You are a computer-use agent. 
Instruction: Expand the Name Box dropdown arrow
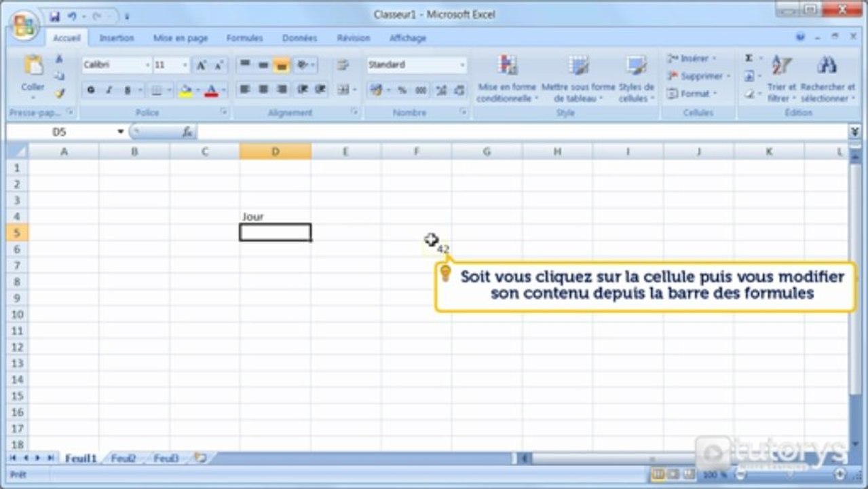[121, 132]
